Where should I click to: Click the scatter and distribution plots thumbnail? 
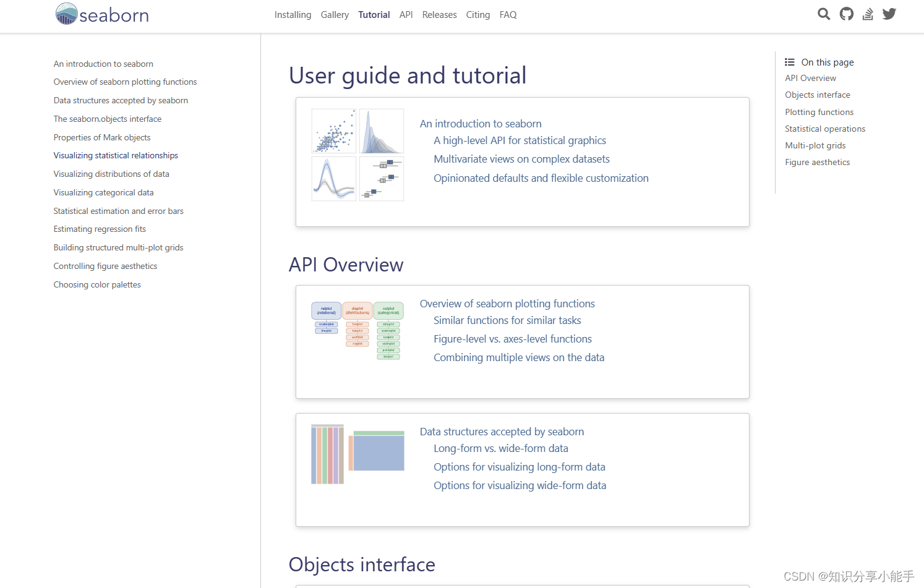(357, 155)
